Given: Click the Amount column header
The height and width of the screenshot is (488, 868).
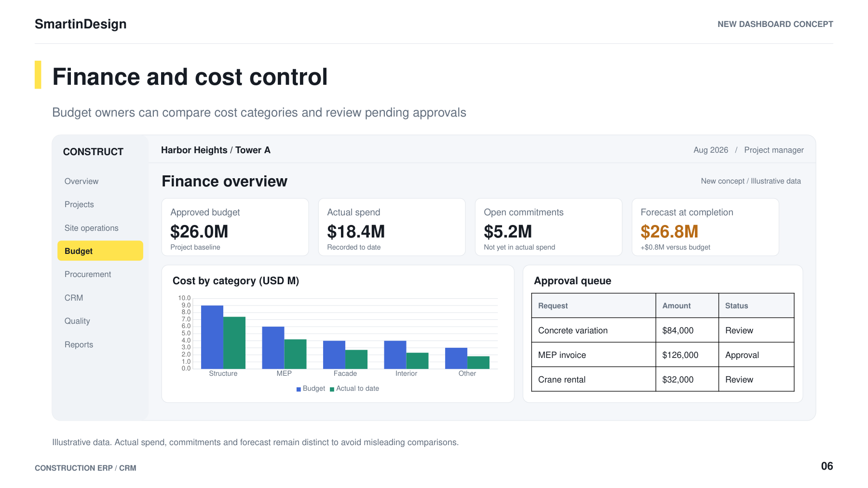Looking at the screenshot, I should 687,306.
